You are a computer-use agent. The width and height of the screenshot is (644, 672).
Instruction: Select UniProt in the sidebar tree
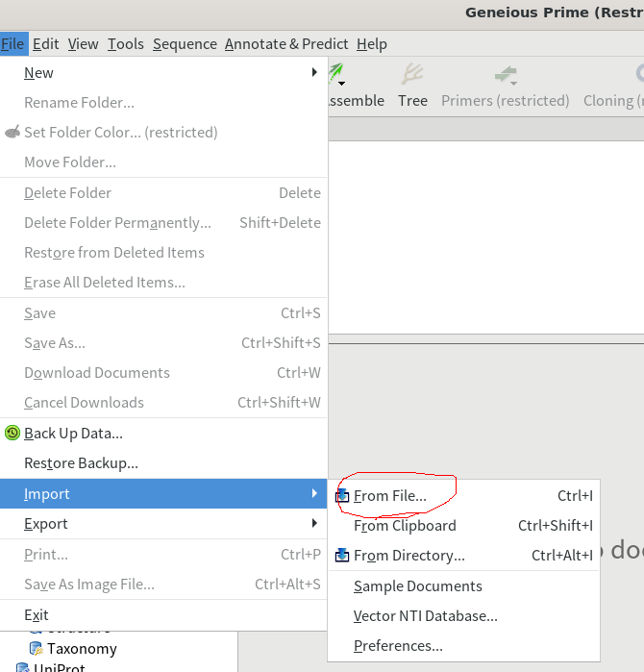point(60,667)
